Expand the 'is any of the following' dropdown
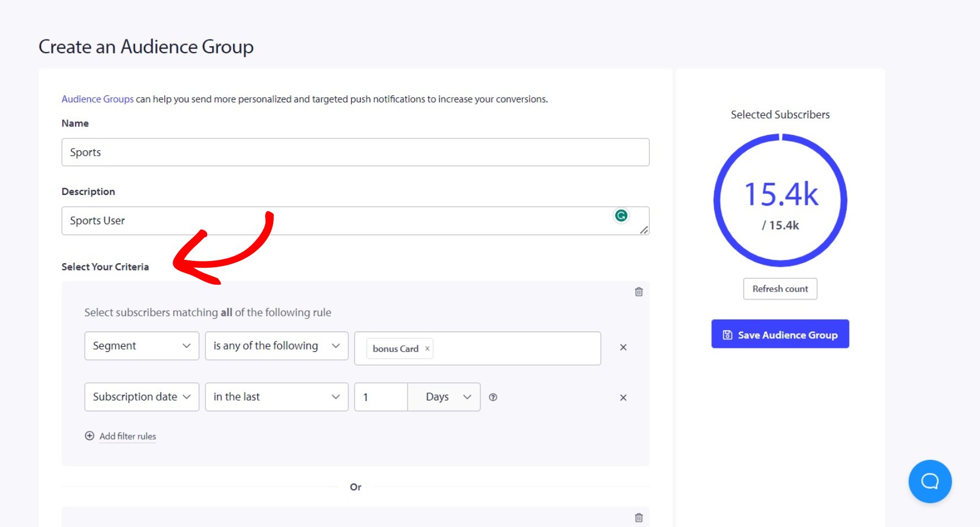Screen dimensions: 980x527 pyautogui.click(x=276, y=346)
